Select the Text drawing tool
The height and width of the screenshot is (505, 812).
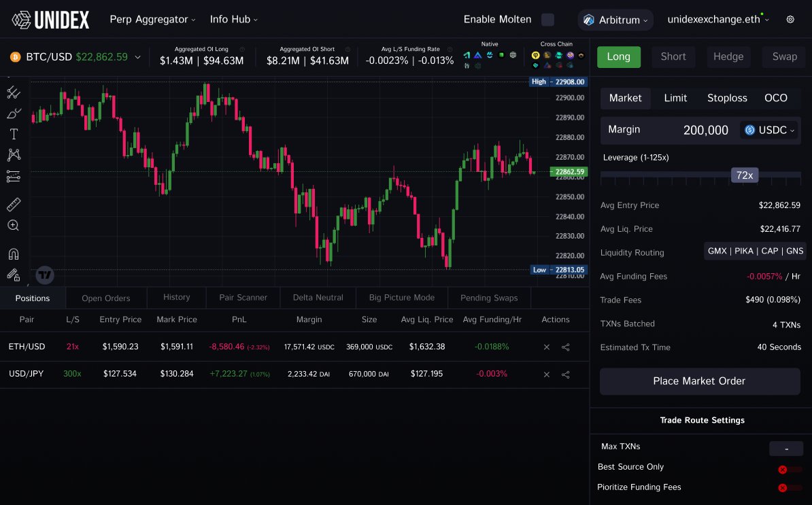tap(13, 133)
